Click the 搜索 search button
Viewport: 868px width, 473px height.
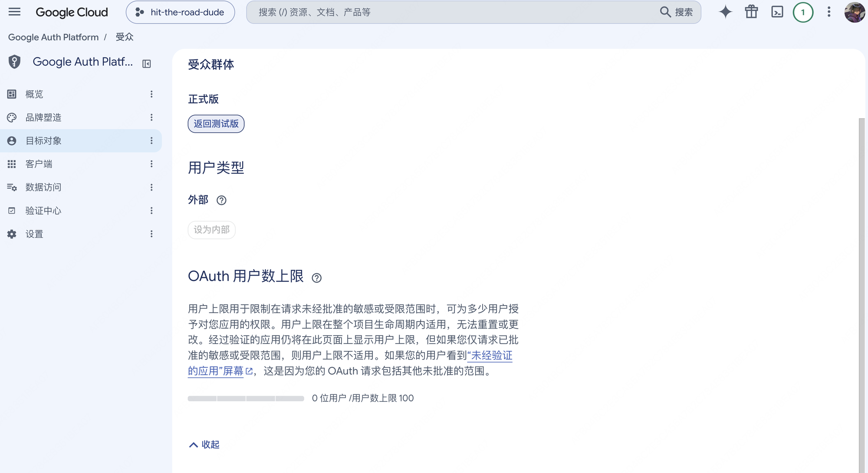point(677,12)
